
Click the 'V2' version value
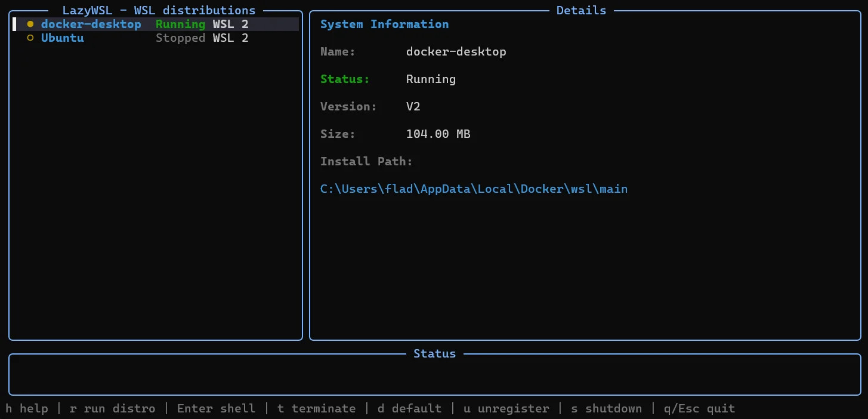point(413,107)
